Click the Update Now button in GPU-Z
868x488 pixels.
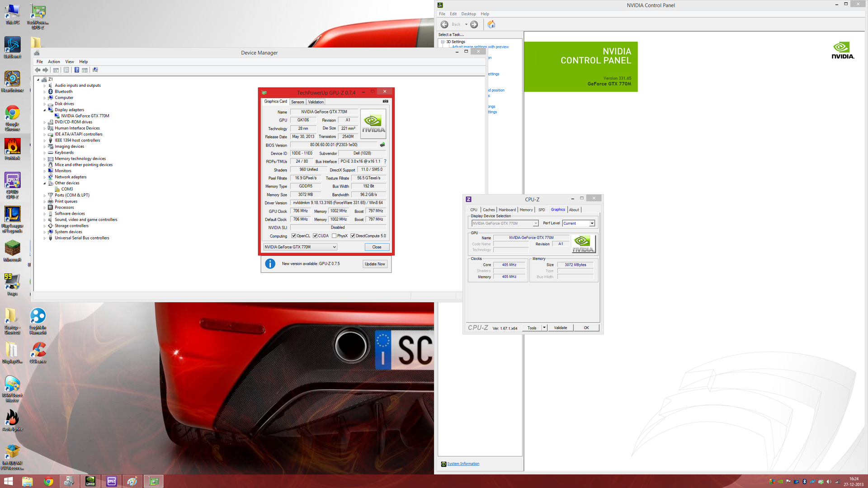pos(375,264)
